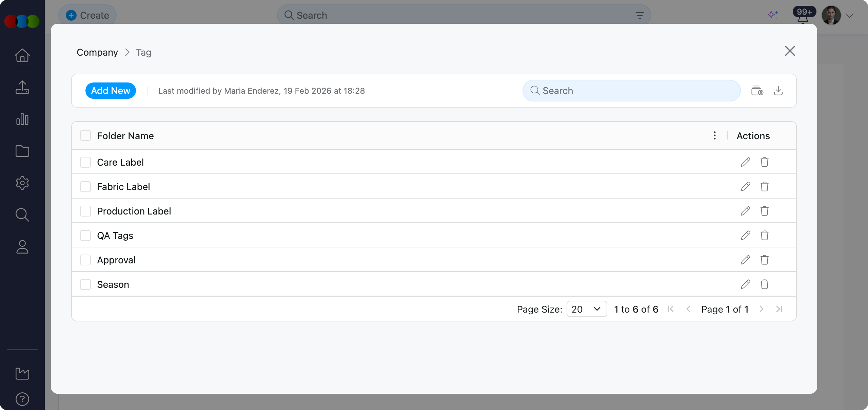Open the Page Size dropdown
Image resolution: width=868 pixels, height=410 pixels.
[587, 309]
